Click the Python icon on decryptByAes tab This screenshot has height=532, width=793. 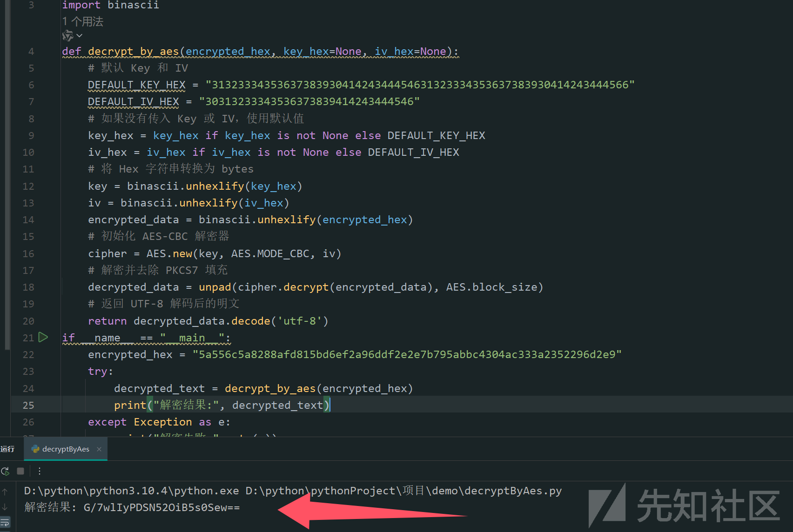35,449
